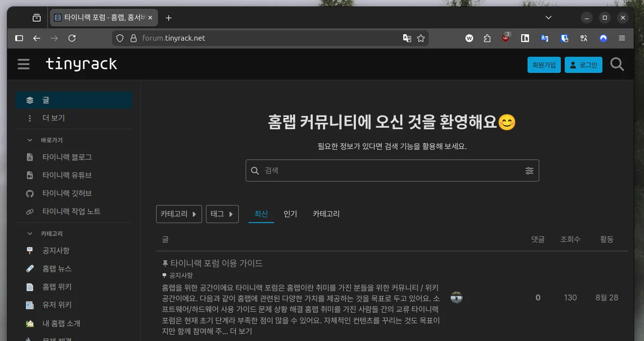644x341 pixels.
Task: Expand the 태그 dropdown filter
Action: [x=222, y=214]
